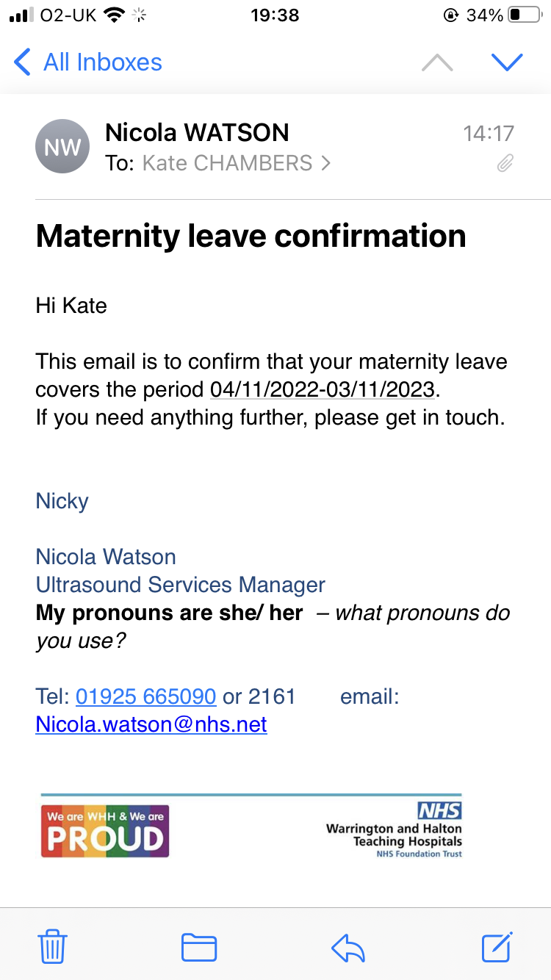Tap the We are PROUD rainbow banner
Viewport: 551px width, 980px height.
pyautogui.click(x=105, y=830)
